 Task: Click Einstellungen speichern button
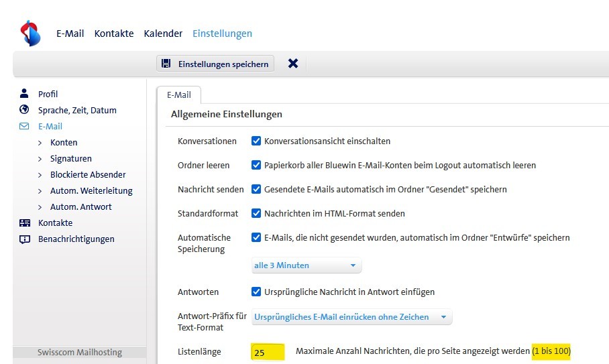[215, 64]
